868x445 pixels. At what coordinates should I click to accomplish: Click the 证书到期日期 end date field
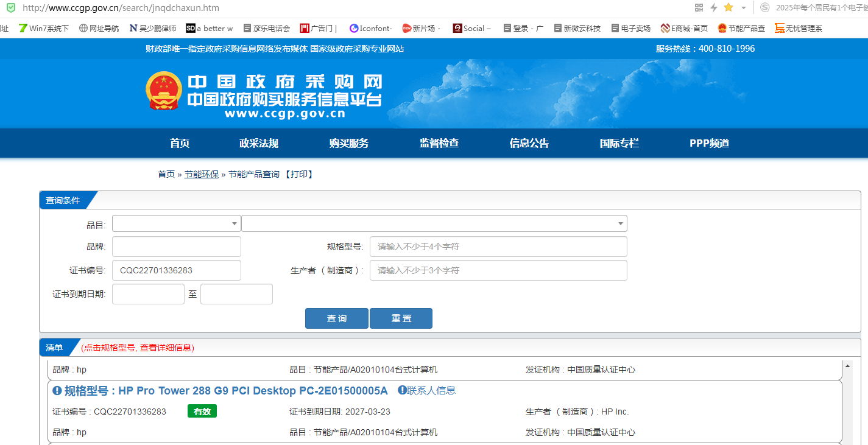(236, 294)
